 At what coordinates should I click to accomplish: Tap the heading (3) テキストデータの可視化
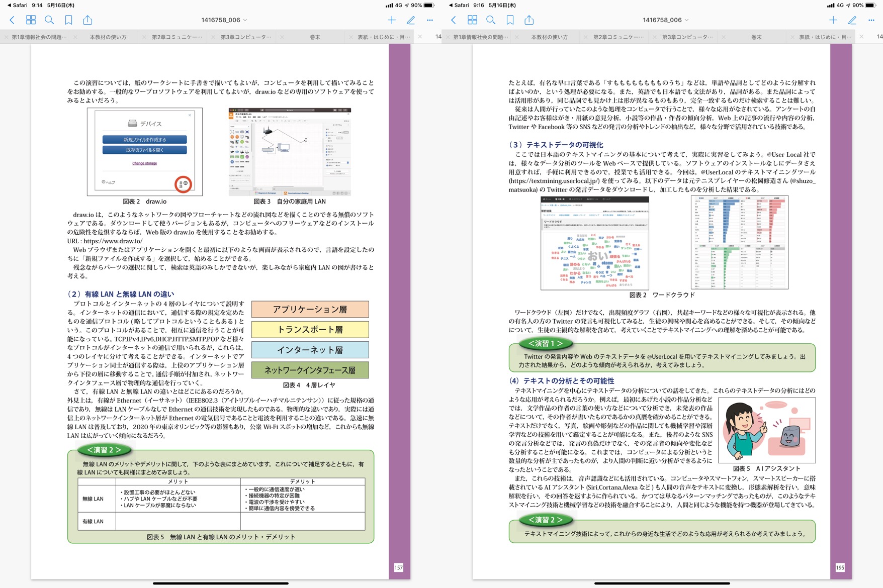click(556, 145)
